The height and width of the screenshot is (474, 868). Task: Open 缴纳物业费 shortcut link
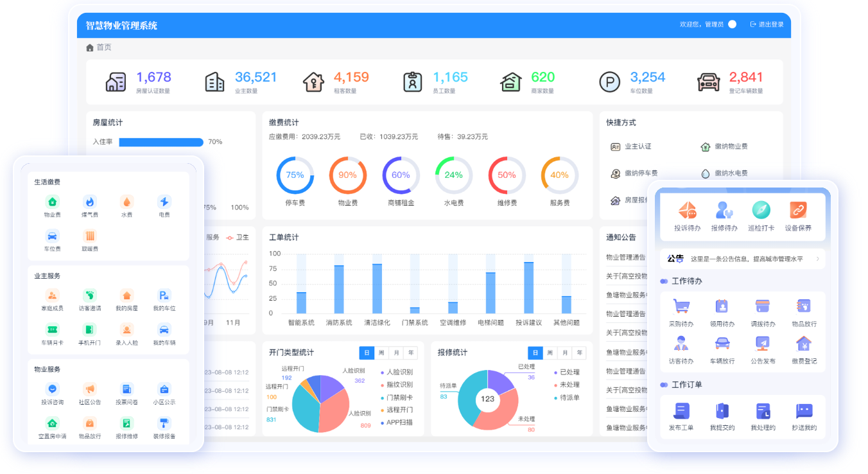pyautogui.click(x=731, y=146)
